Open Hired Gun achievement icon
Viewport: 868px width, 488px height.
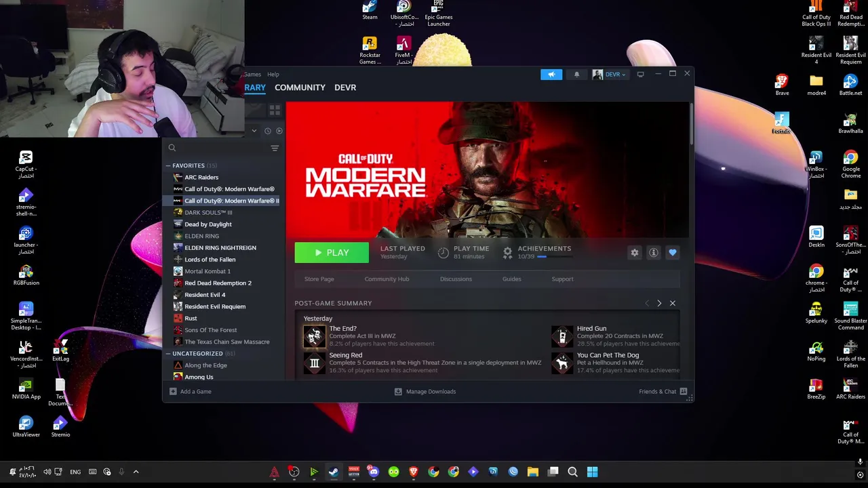point(562,336)
